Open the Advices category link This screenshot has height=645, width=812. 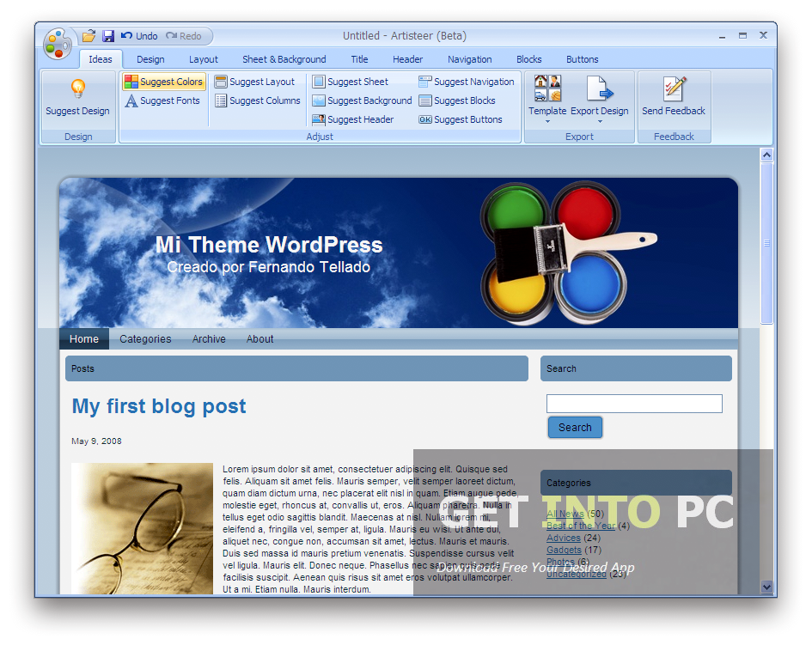point(564,538)
